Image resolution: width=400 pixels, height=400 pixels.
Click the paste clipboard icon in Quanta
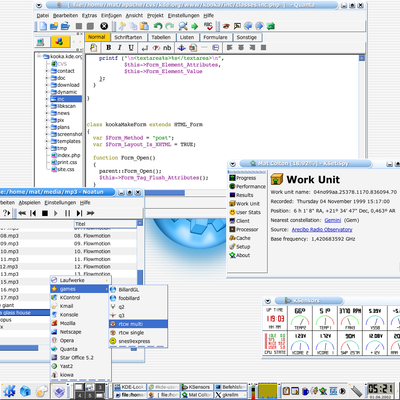tap(144, 26)
